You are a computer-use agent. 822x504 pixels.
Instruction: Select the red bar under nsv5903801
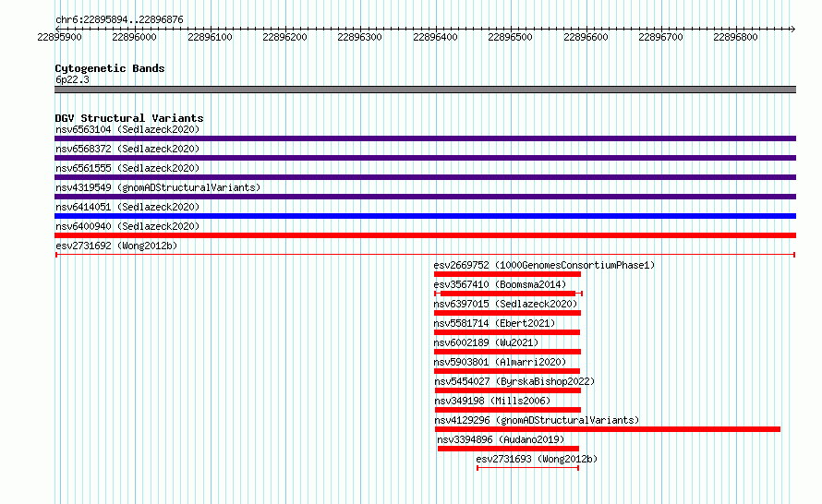pos(507,371)
